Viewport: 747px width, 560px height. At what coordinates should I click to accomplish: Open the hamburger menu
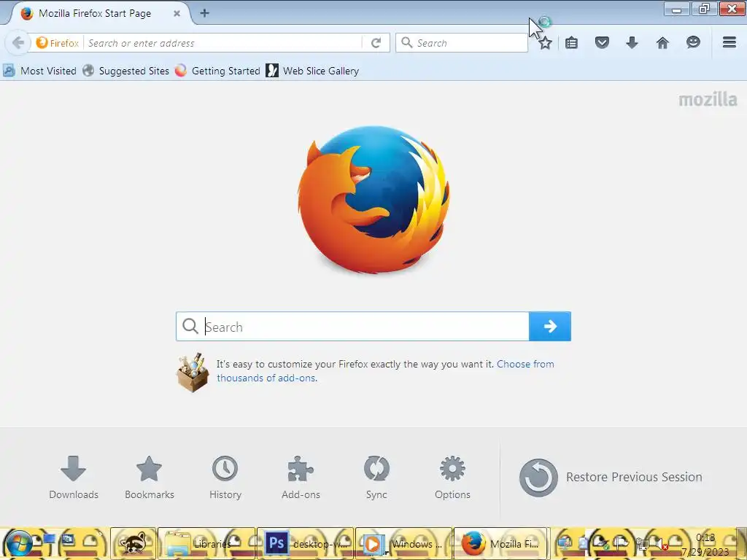click(x=729, y=42)
